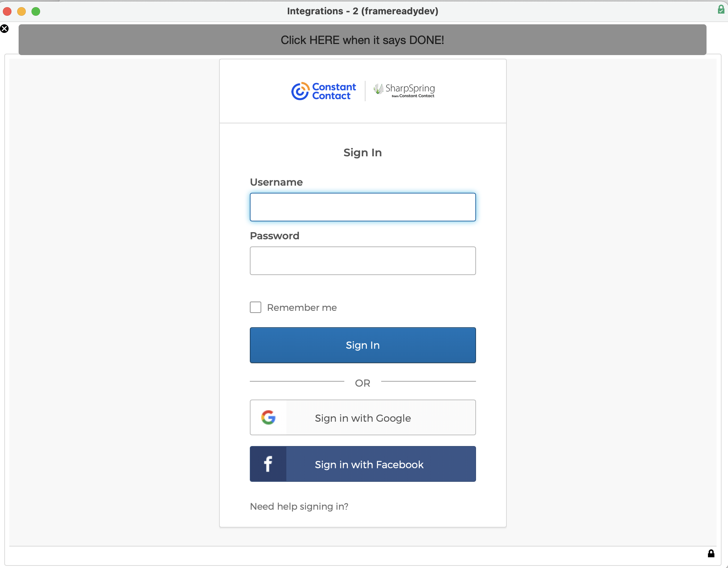Click the Facebook f icon
This screenshot has width=728, height=568.
(x=268, y=464)
